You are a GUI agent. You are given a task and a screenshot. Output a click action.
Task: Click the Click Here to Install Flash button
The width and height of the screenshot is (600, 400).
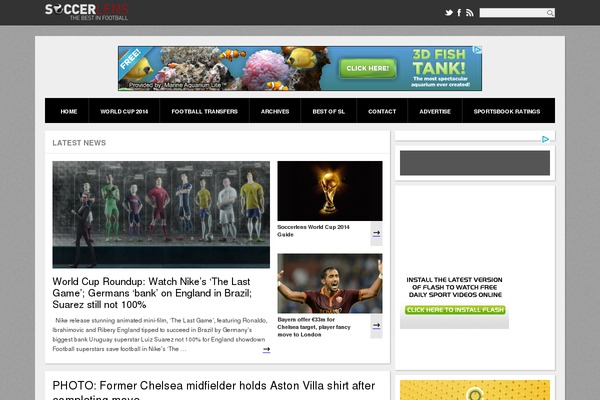click(455, 310)
